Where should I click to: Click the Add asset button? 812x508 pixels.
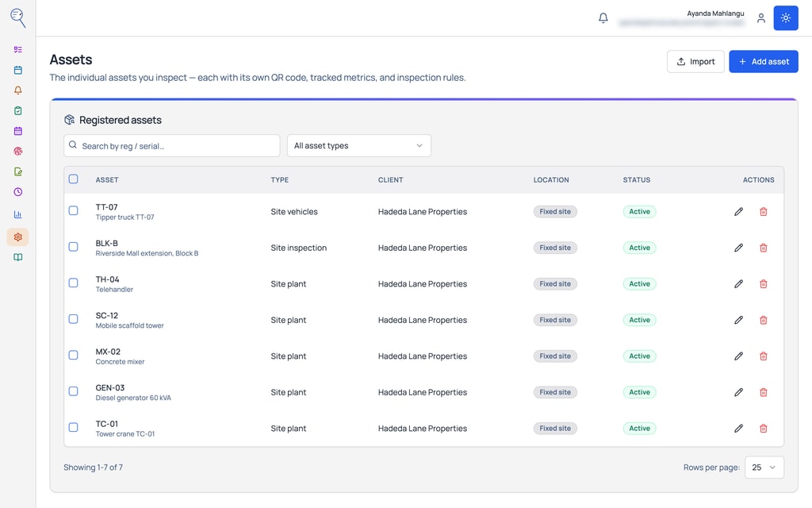[x=764, y=62]
